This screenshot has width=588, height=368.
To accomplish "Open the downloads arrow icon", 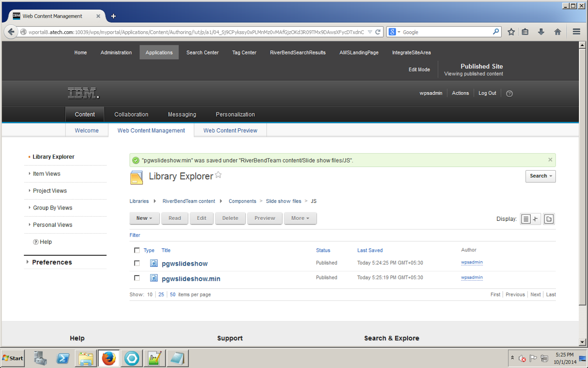I will [x=541, y=32].
